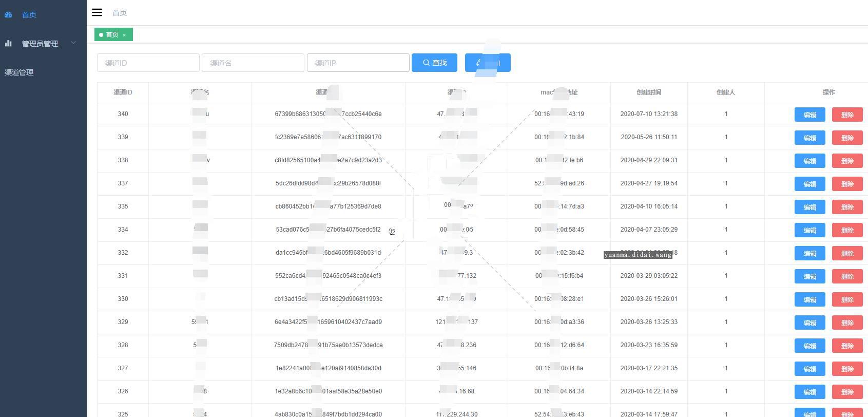Click 删除 for row 328
The image size is (868, 417).
(847, 346)
